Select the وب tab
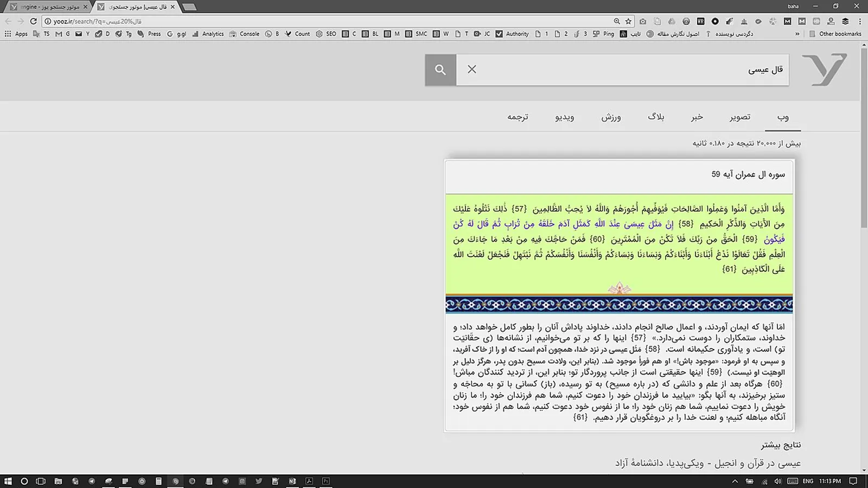This screenshot has width=868, height=488. 783,117
